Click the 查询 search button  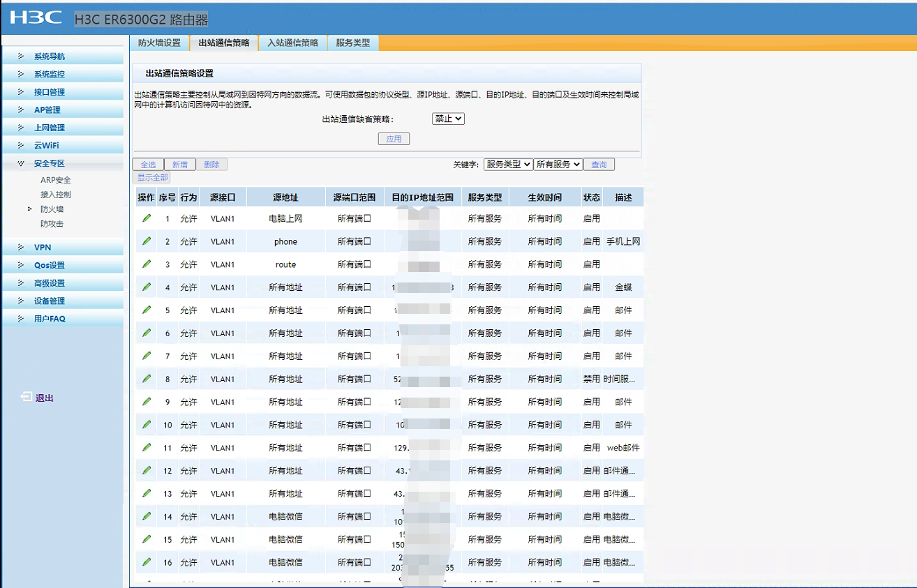tap(599, 165)
